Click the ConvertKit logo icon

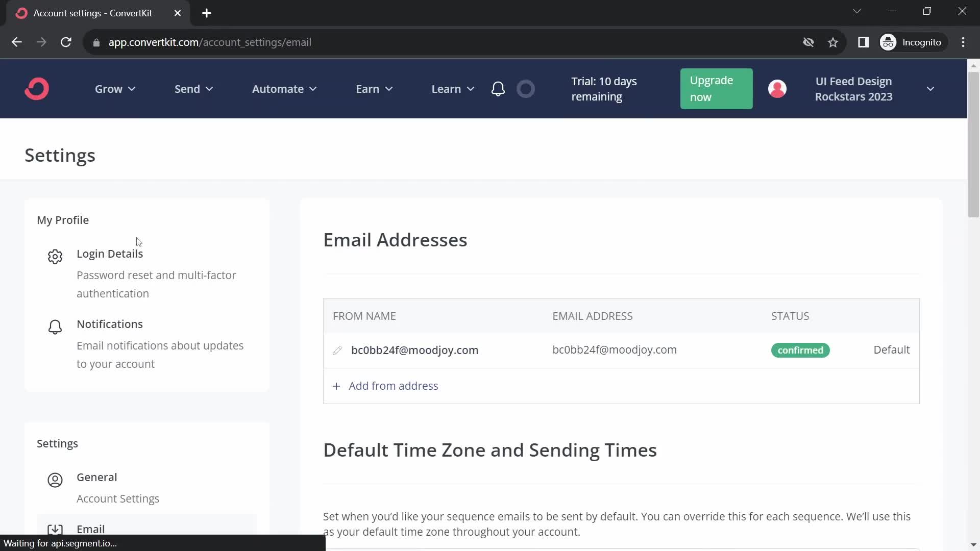(37, 88)
